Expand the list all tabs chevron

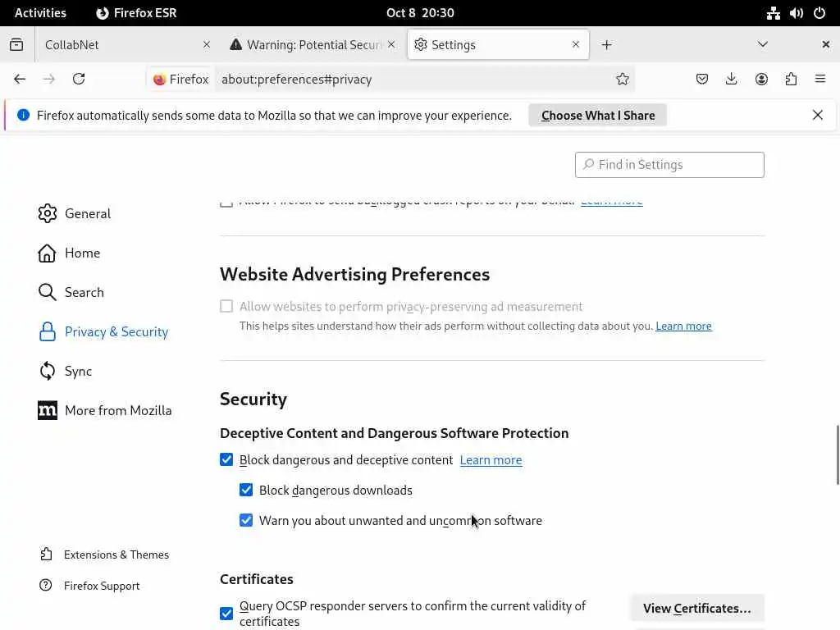(x=763, y=44)
